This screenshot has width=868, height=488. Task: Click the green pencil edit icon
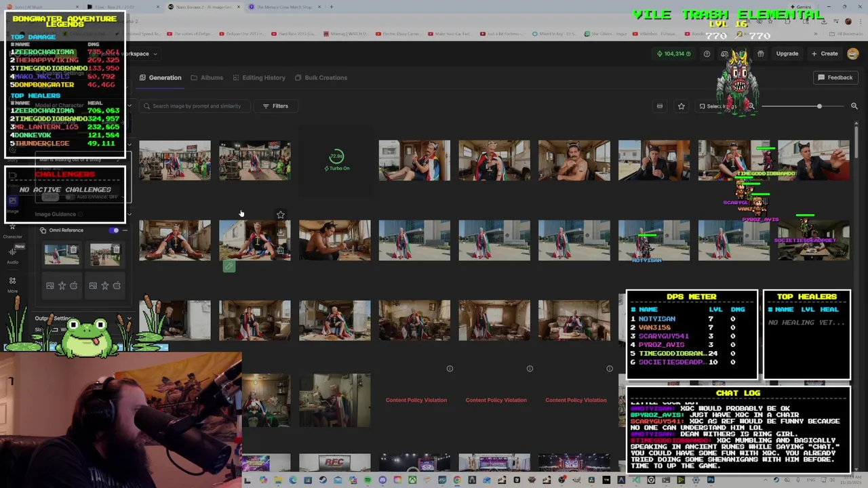229,266
